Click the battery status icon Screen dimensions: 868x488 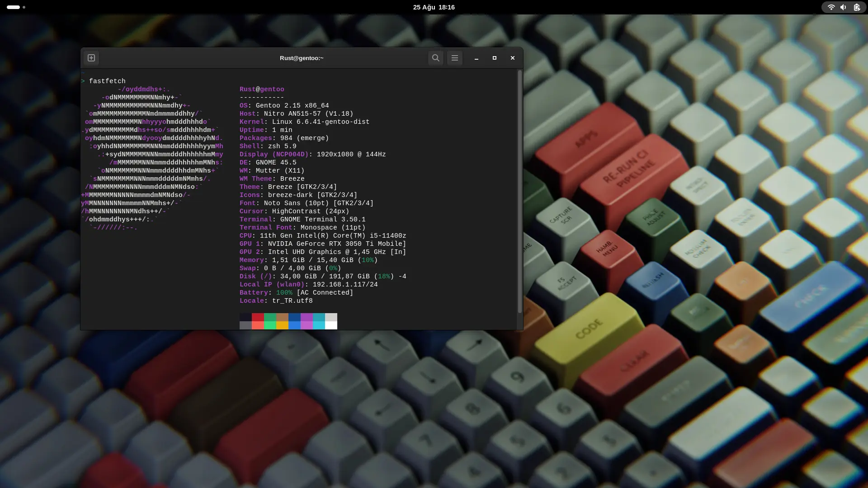[857, 7]
